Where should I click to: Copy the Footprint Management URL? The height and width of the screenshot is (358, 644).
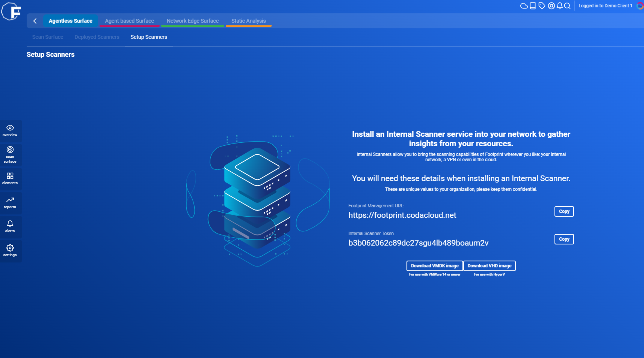[564, 211]
